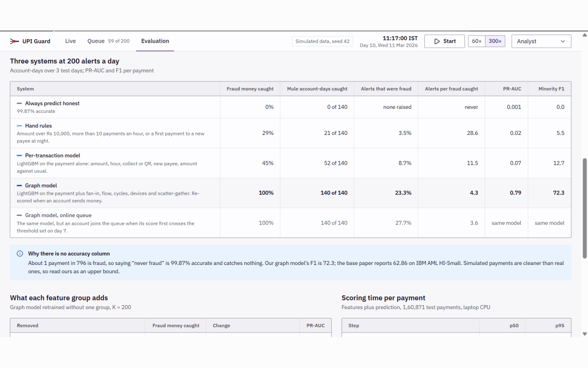Set simulation speed to 60×
Image resolution: width=588 pixels, height=368 pixels.
[477, 41]
